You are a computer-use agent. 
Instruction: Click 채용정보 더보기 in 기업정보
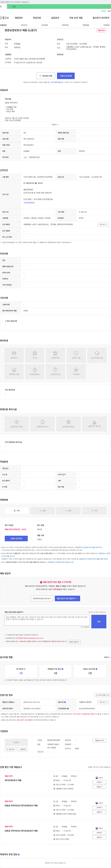tap(99, 741)
